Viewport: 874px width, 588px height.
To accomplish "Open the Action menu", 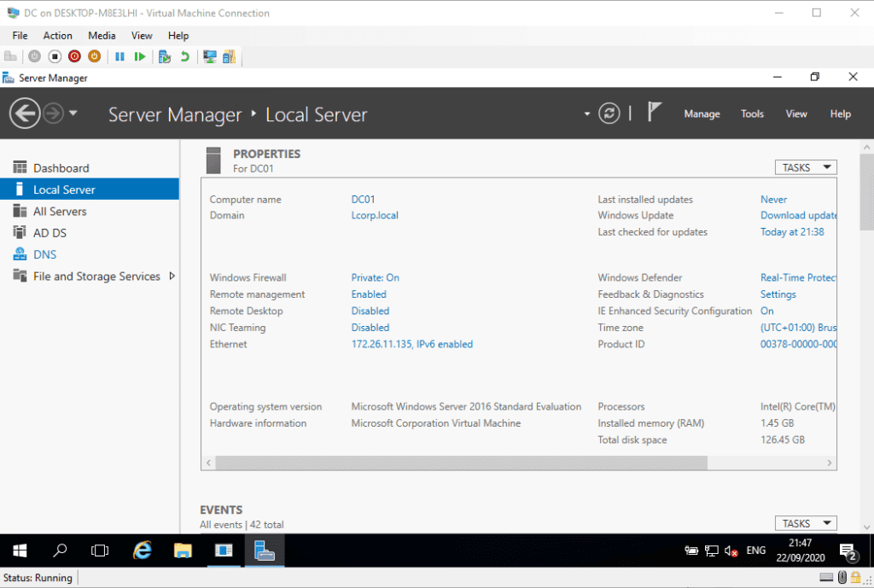I will click(57, 36).
